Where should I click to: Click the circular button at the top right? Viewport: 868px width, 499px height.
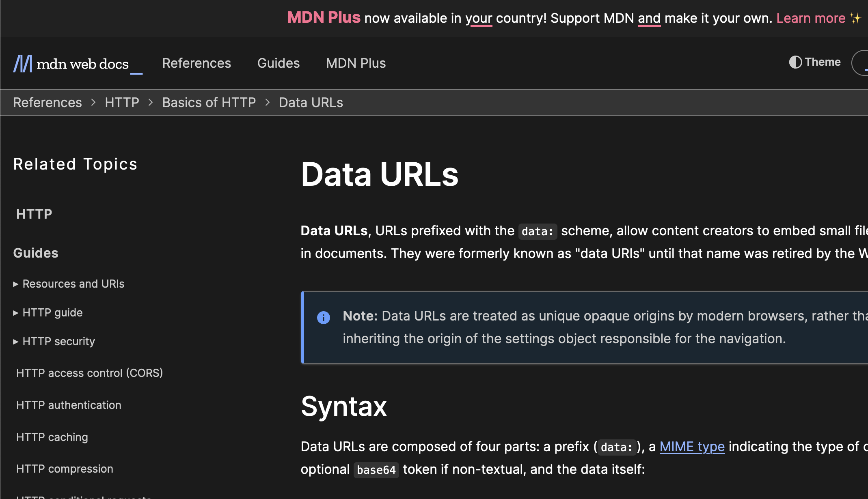(863, 63)
